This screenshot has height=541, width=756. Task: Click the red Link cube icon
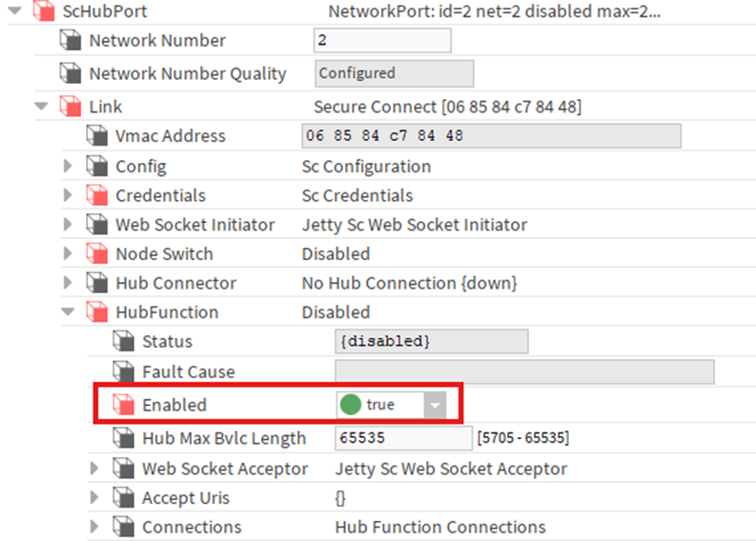71,106
